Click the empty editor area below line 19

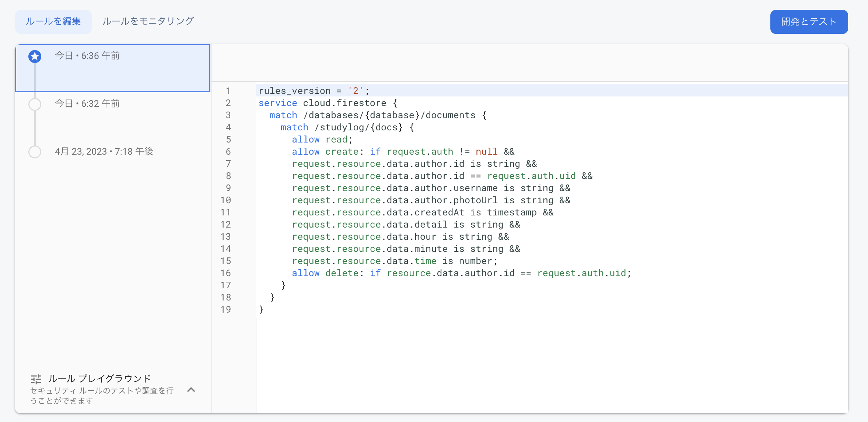[x=516, y=361]
